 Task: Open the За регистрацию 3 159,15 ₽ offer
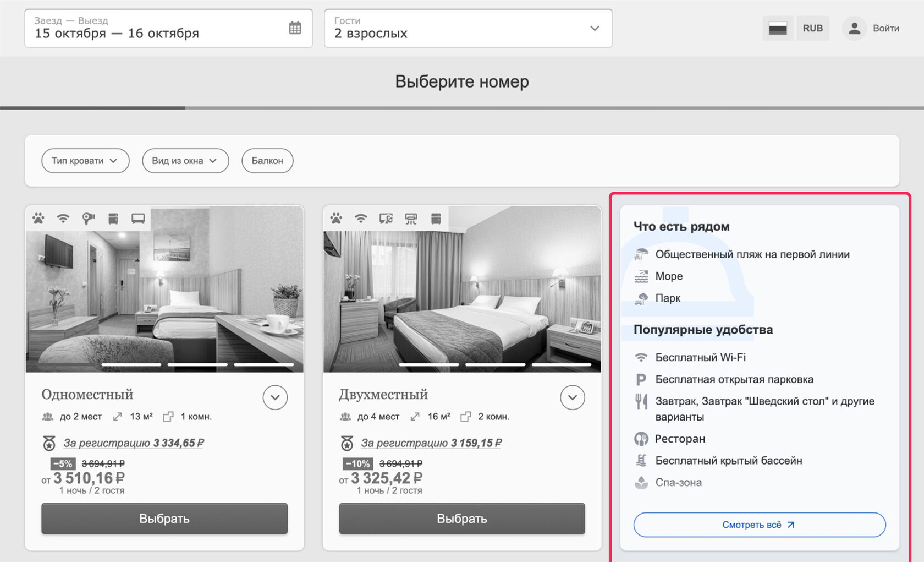pos(431,443)
